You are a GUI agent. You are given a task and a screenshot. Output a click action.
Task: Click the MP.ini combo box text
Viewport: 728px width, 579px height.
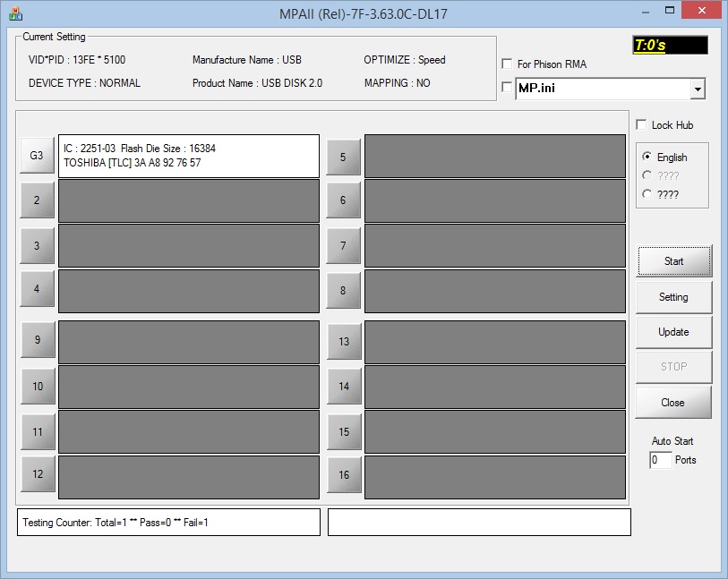pyautogui.click(x=603, y=89)
